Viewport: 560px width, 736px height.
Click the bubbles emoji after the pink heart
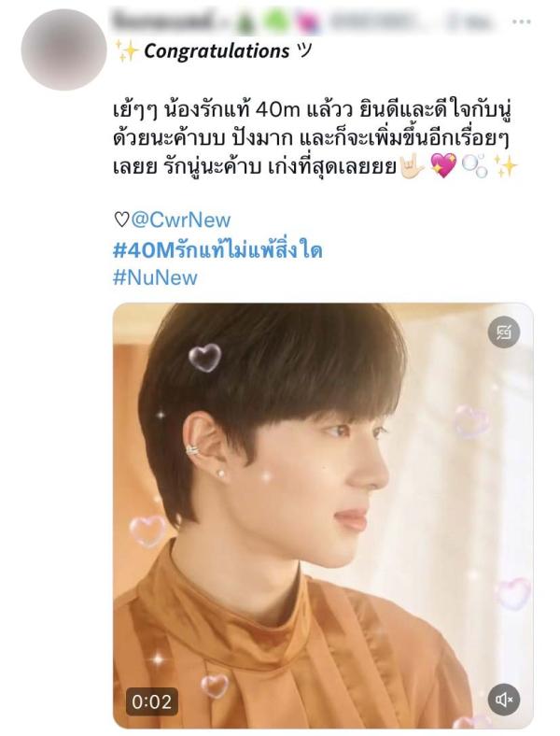[x=475, y=167]
